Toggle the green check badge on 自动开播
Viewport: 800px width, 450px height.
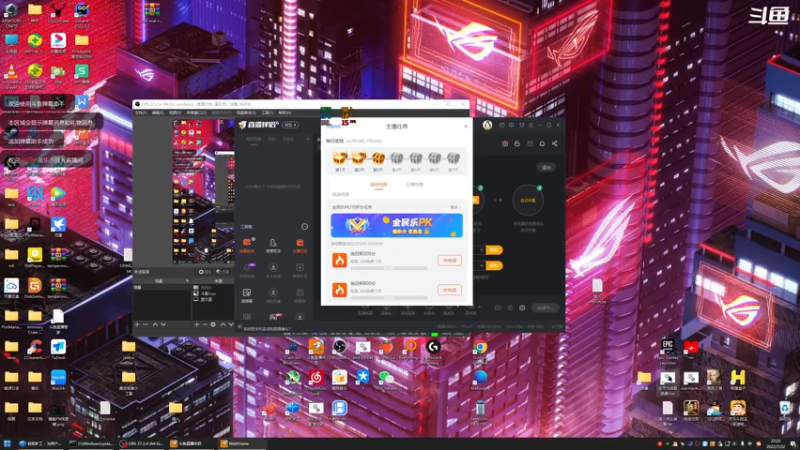tap(539, 188)
